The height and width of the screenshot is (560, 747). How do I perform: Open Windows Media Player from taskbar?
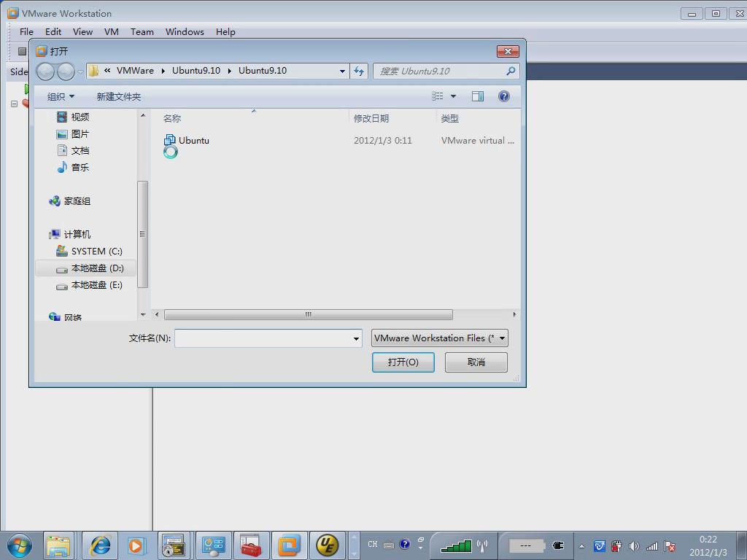136,545
